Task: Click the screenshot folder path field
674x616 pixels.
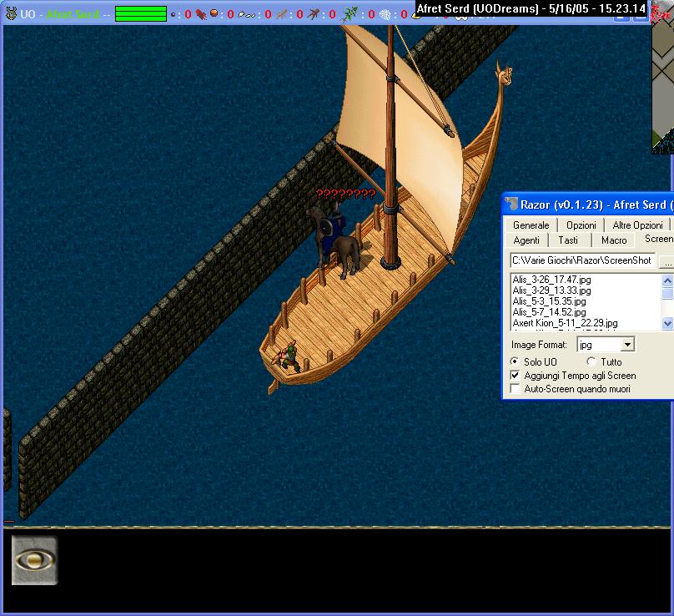Action: [x=583, y=260]
